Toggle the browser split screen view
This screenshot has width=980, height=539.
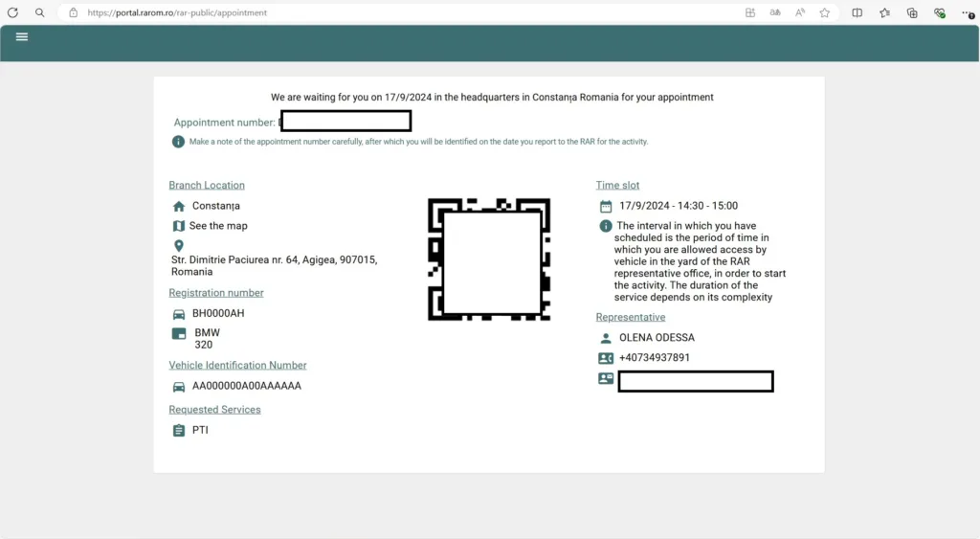tap(857, 12)
